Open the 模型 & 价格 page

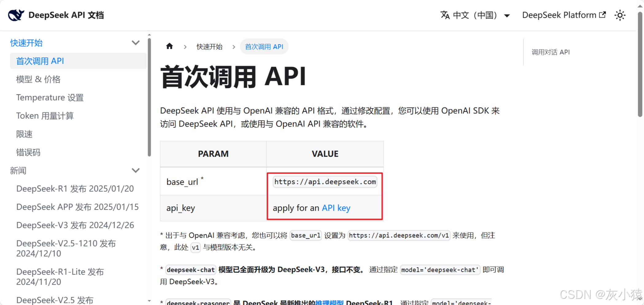(x=38, y=79)
